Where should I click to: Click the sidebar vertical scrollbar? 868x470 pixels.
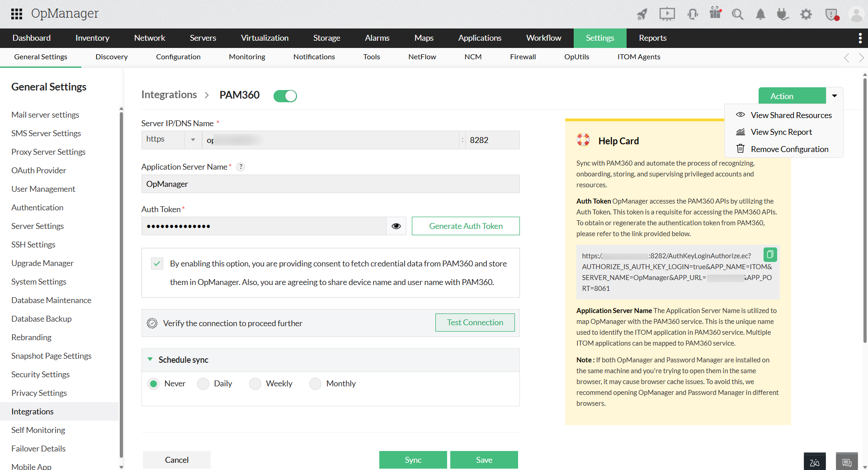click(121, 285)
